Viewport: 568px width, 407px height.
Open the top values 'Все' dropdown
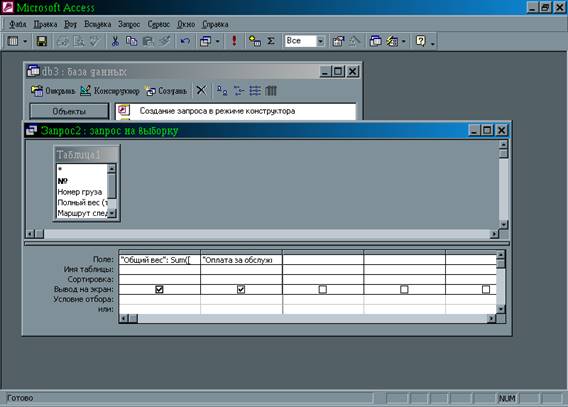point(320,41)
